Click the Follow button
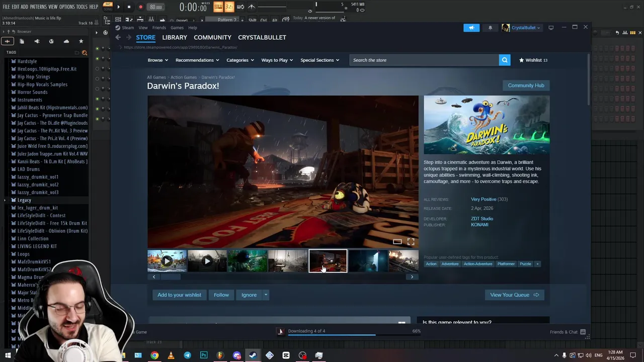 click(221, 295)
